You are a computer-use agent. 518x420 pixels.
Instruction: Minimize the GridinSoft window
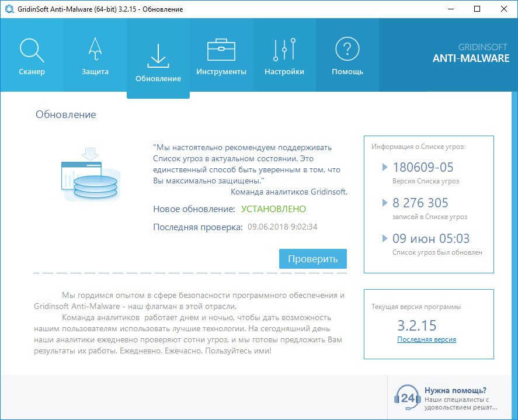[x=451, y=9]
